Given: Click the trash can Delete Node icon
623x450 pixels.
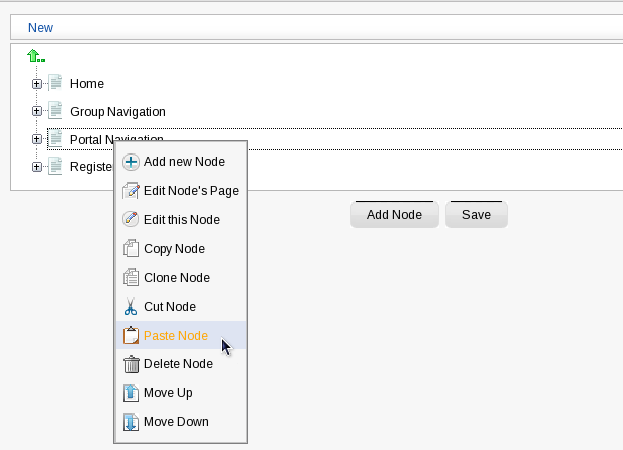Looking at the screenshot, I should 131,364.
